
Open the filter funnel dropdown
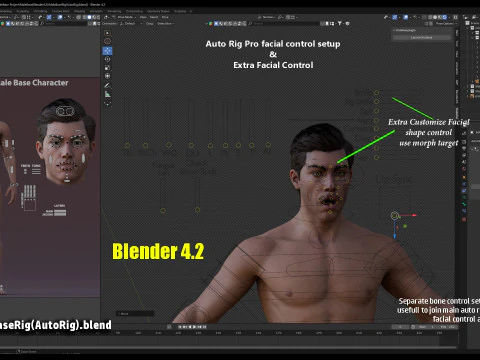(339, 23)
